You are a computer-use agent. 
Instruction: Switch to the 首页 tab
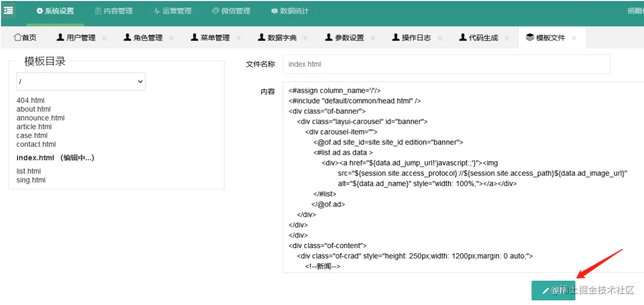(25, 38)
